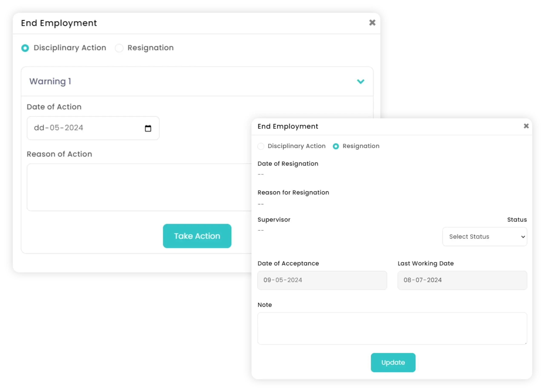Click the Take Action button

(x=197, y=236)
